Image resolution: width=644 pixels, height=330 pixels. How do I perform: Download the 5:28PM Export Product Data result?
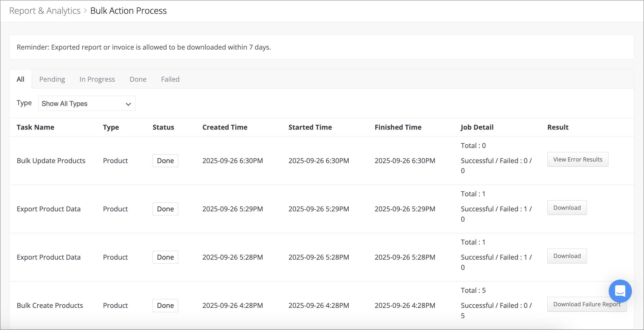567,256
